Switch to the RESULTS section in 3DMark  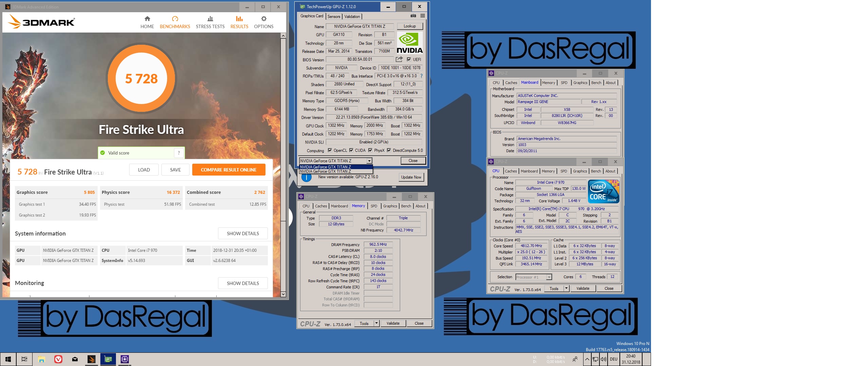[x=239, y=22]
